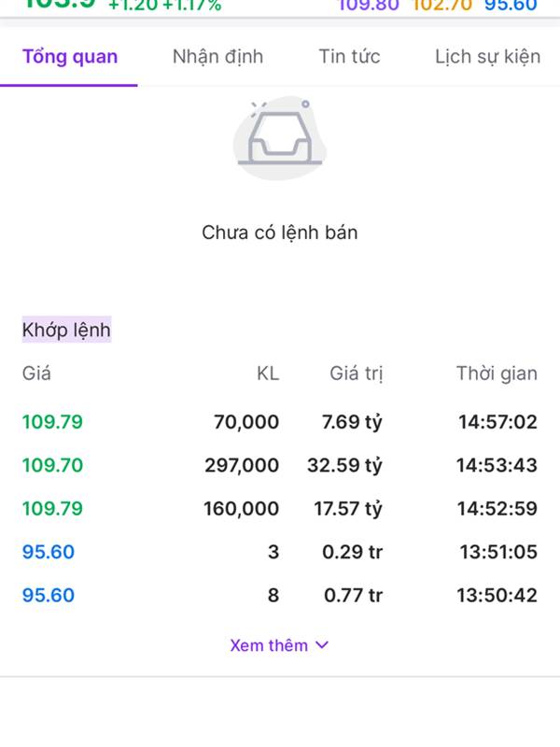Click the KL column header

click(268, 373)
